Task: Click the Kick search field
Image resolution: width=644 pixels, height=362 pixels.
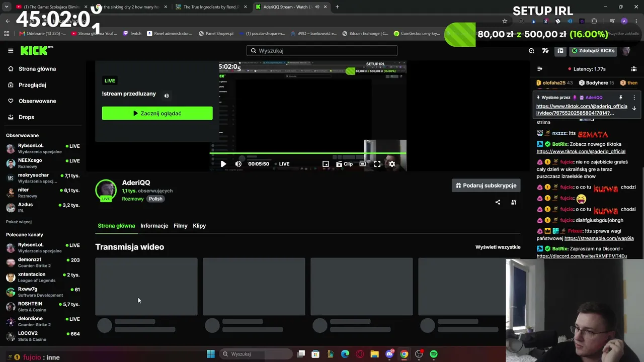Action: [x=322, y=50]
